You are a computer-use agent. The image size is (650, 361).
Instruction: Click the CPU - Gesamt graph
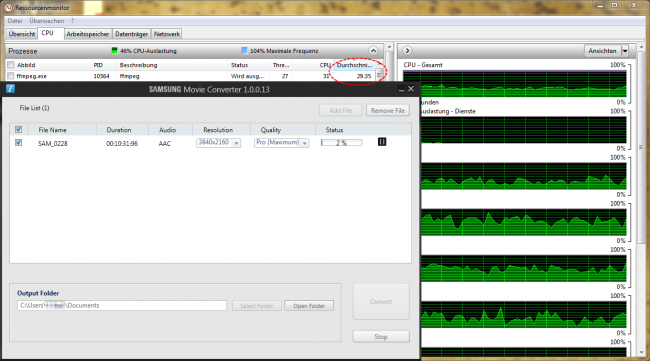click(514, 84)
